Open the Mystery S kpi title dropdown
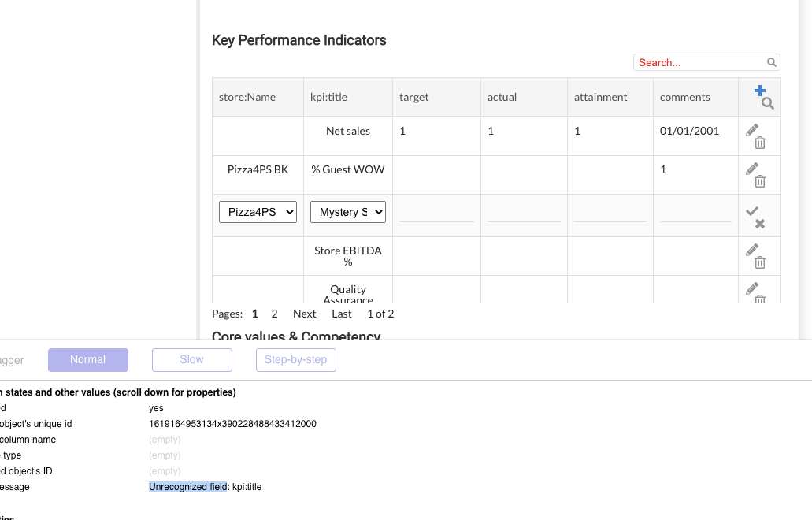812x520 pixels. [348, 212]
